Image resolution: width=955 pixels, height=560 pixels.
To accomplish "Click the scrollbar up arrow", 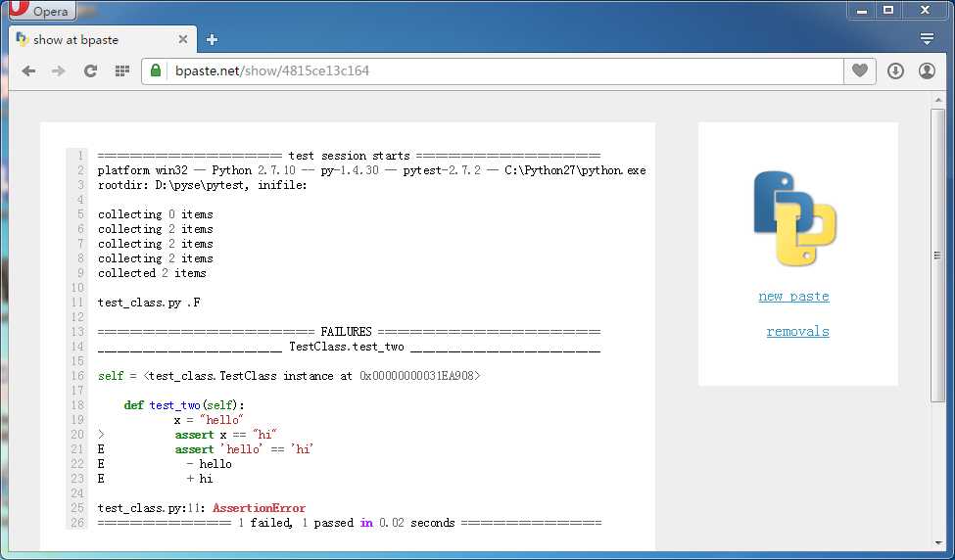I will (938, 101).
